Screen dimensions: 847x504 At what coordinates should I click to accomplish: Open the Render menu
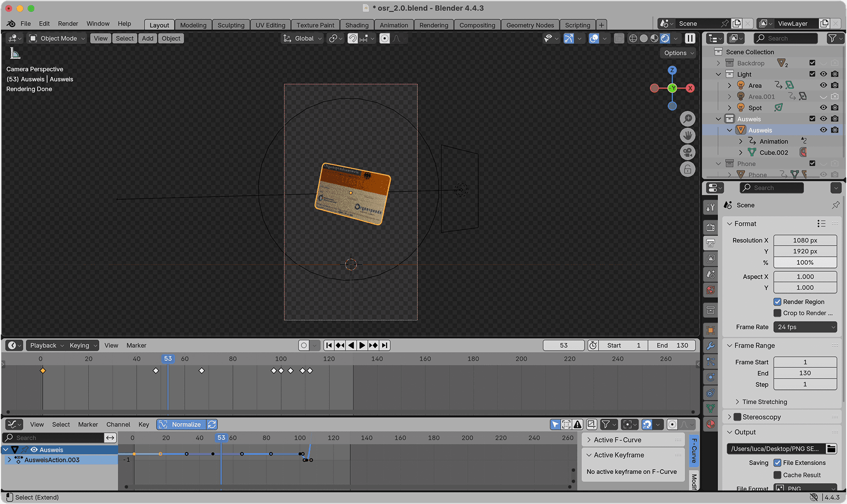click(68, 23)
